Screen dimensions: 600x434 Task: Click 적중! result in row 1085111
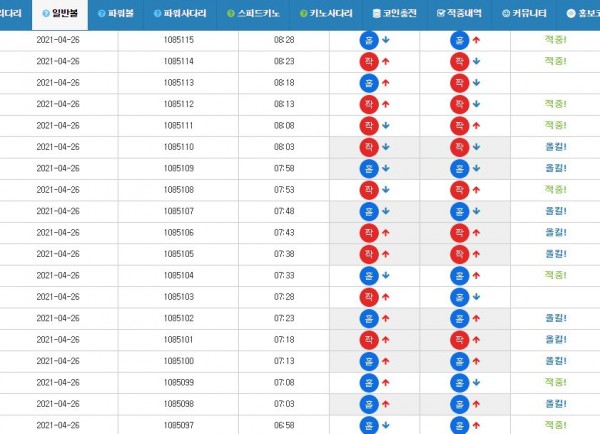pos(555,125)
